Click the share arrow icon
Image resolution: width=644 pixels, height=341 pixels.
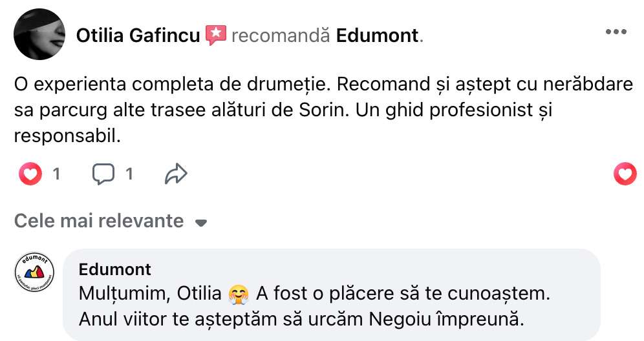coord(176,173)
